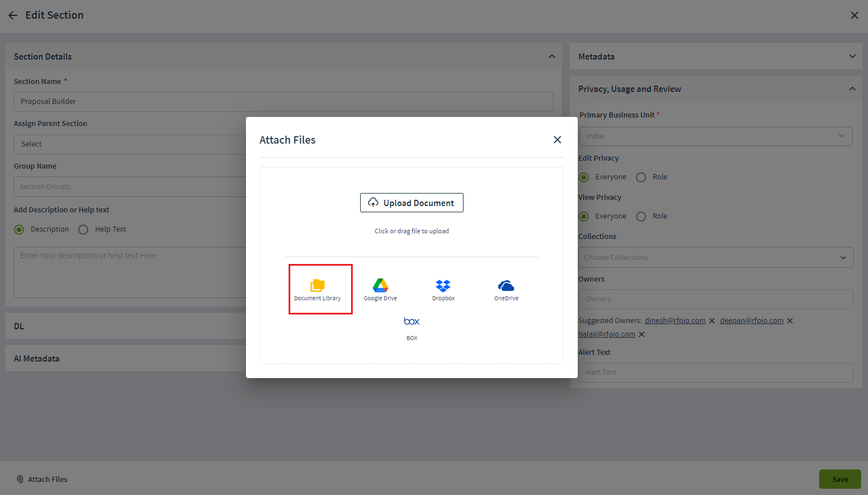Select Everyone for Edit Privacy
This screenshot has width=868, height=495.
click(583, 177)
